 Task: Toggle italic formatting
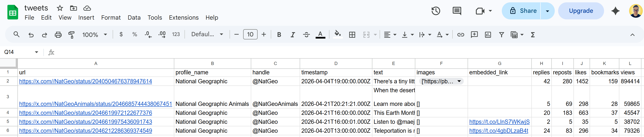[292, 35]
